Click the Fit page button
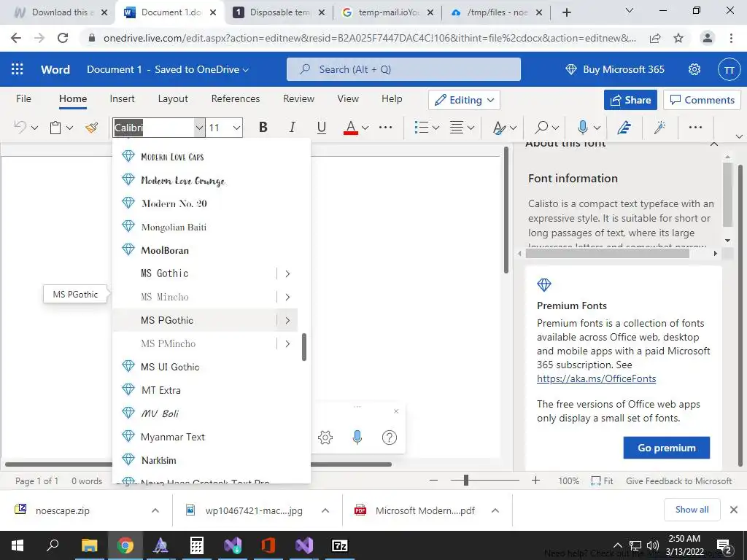Image resolution: width=747 pixels, height=560 pixels. pyautogui.click(x=602, y=481)
